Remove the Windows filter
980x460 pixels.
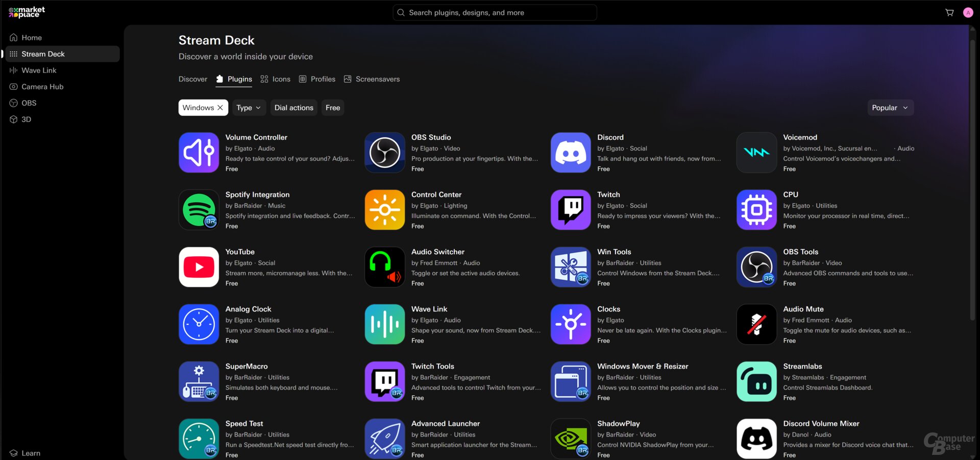click(x=220, y=107)
